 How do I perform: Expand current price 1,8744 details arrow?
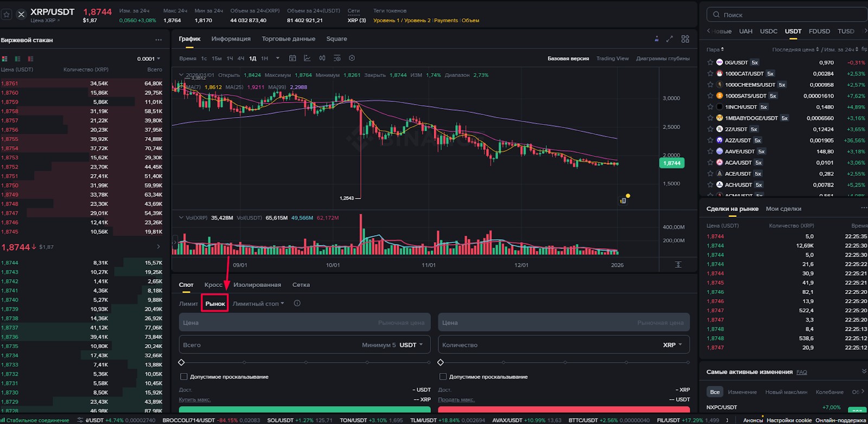coord(158,247)
